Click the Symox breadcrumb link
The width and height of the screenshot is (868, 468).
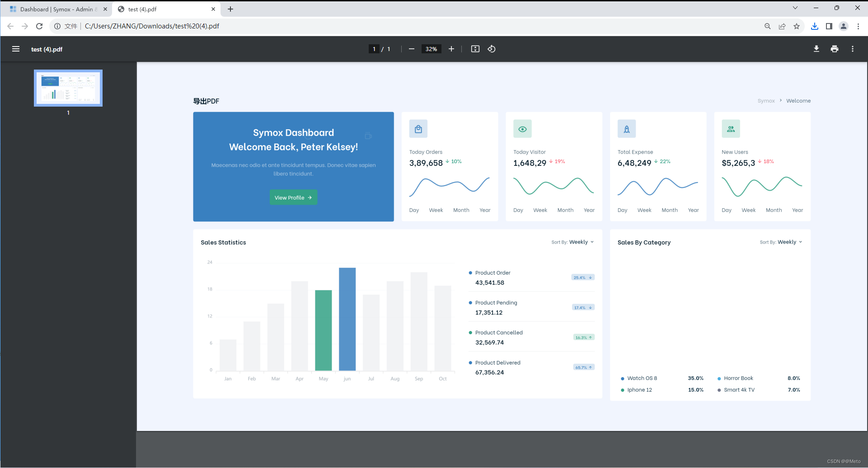click(766, 101)
